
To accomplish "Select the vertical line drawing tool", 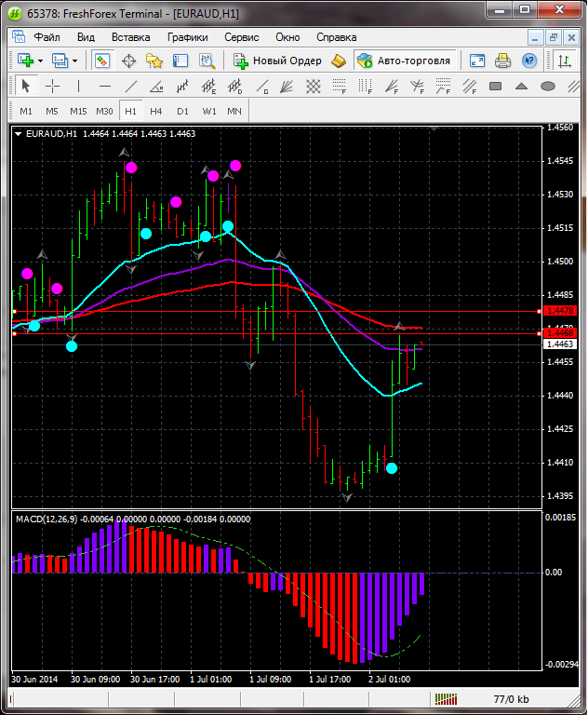I will pos(79,86).
